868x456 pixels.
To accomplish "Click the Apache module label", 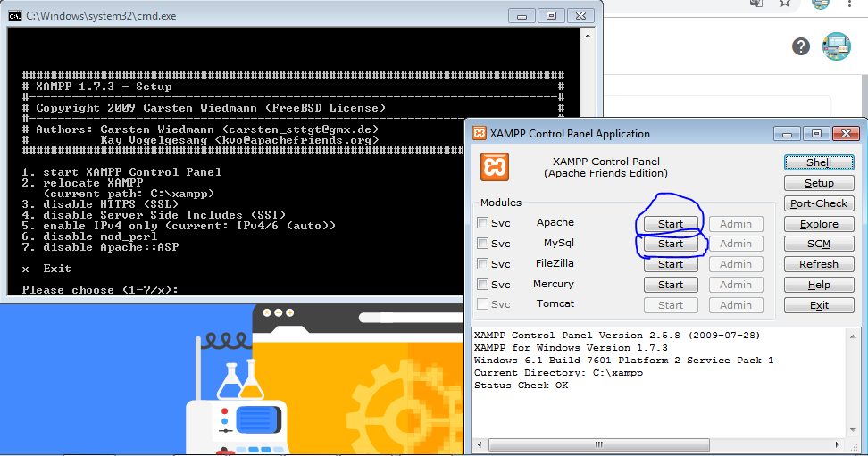I will pyautogui.click(x=555, y=222).
